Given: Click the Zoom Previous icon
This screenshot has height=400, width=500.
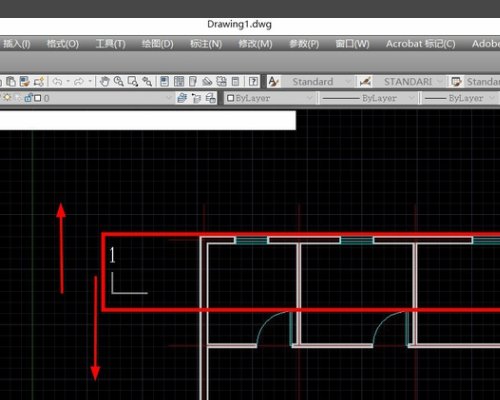Looking at the screenshot, I should pyautogui.click(x=147, y=82).
